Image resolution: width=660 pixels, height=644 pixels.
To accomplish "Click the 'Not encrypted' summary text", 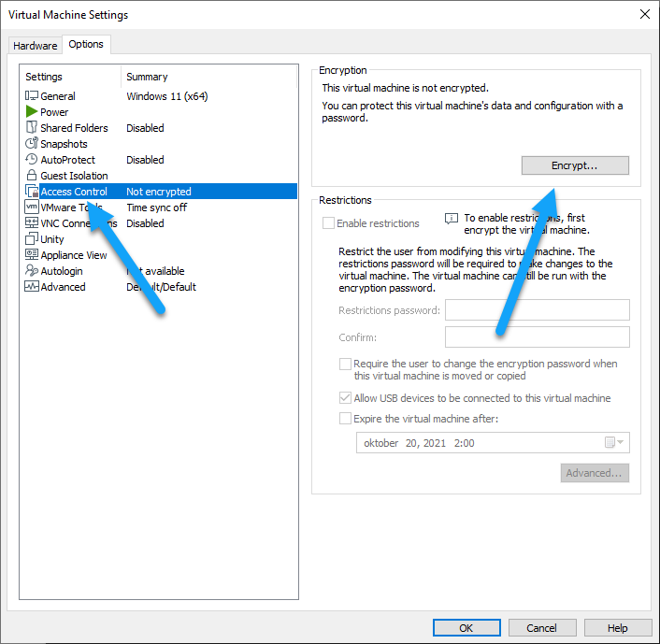I will click(159, 192).
